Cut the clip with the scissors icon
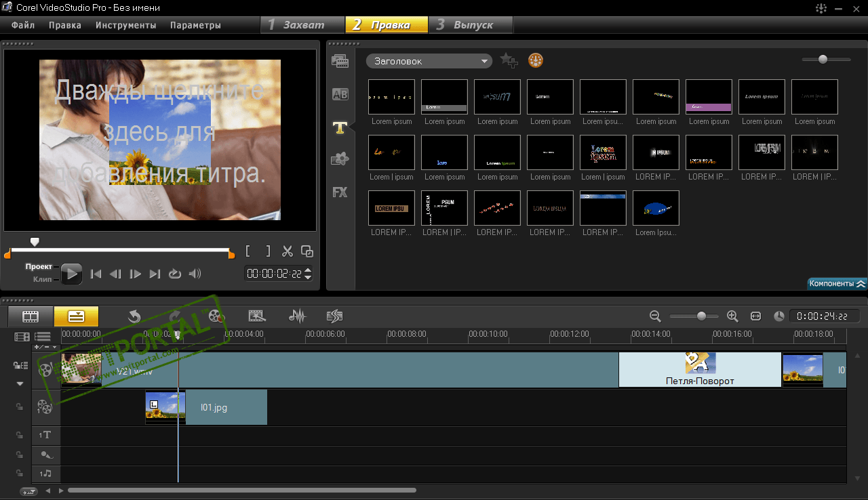Image resolution: width=868 pixels, height=500 pixels. pyautogui.click(x=288, y=251)
